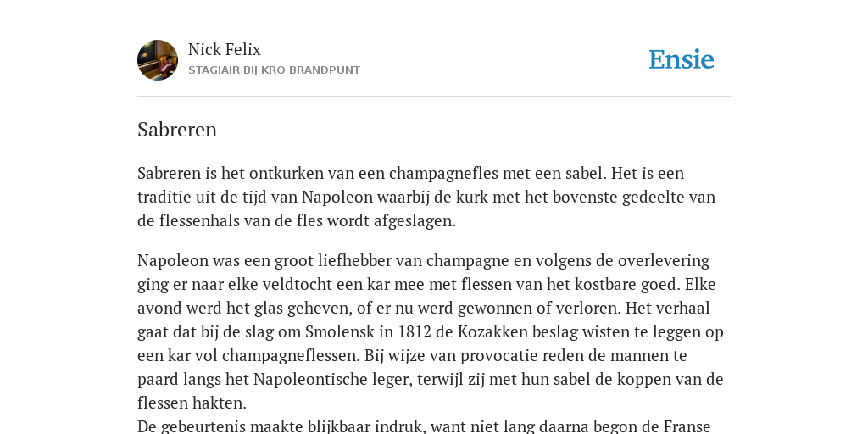
Task: Open the Nick Felix author name
Action: coord(224,50)
